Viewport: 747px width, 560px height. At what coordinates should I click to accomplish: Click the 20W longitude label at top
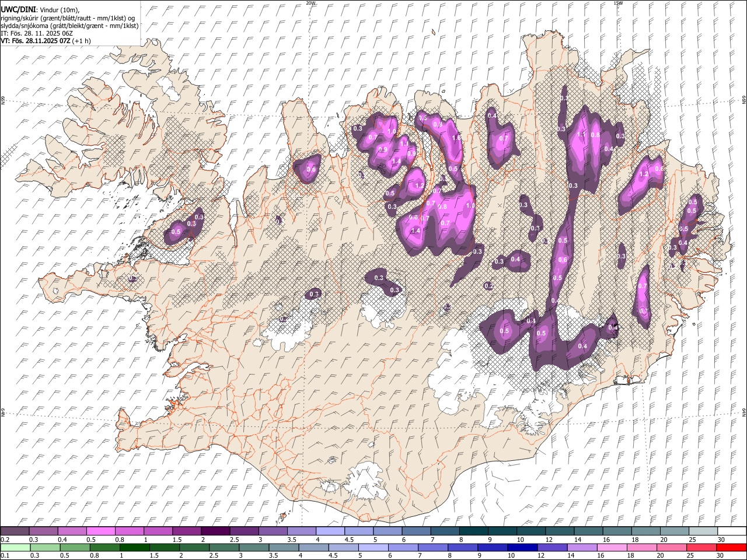[310, 3]
